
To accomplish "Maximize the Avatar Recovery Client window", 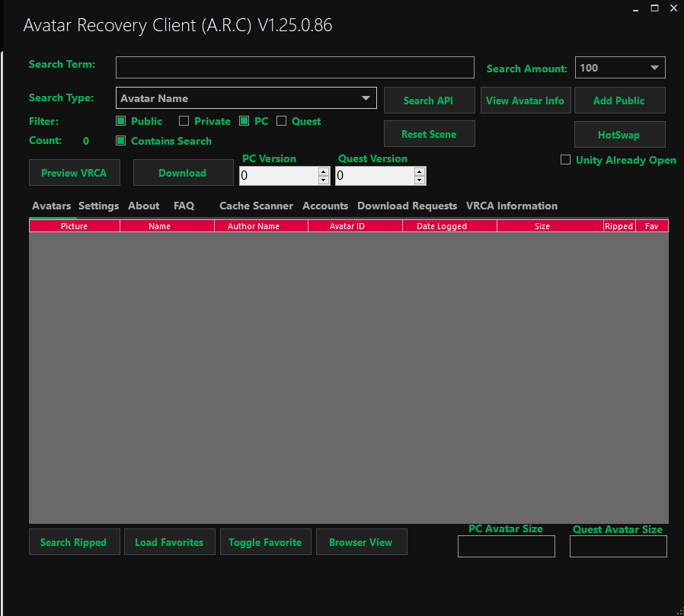I will [655, 8].
